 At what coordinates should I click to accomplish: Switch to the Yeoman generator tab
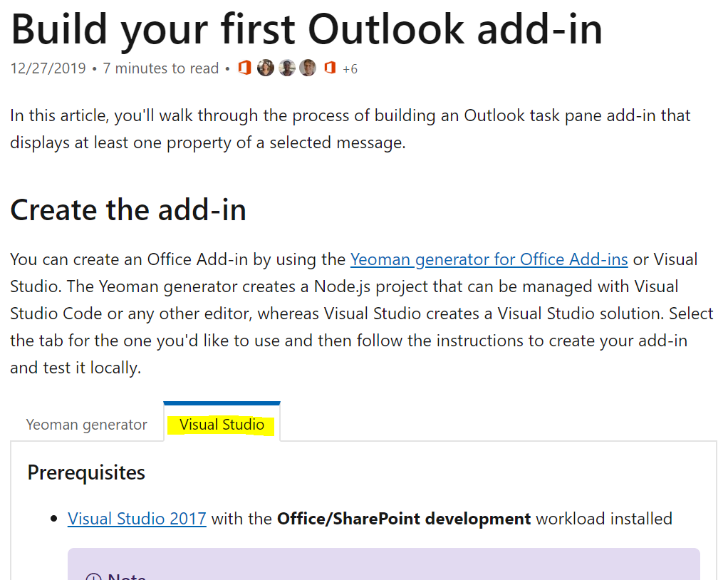[x=85, y=424]
